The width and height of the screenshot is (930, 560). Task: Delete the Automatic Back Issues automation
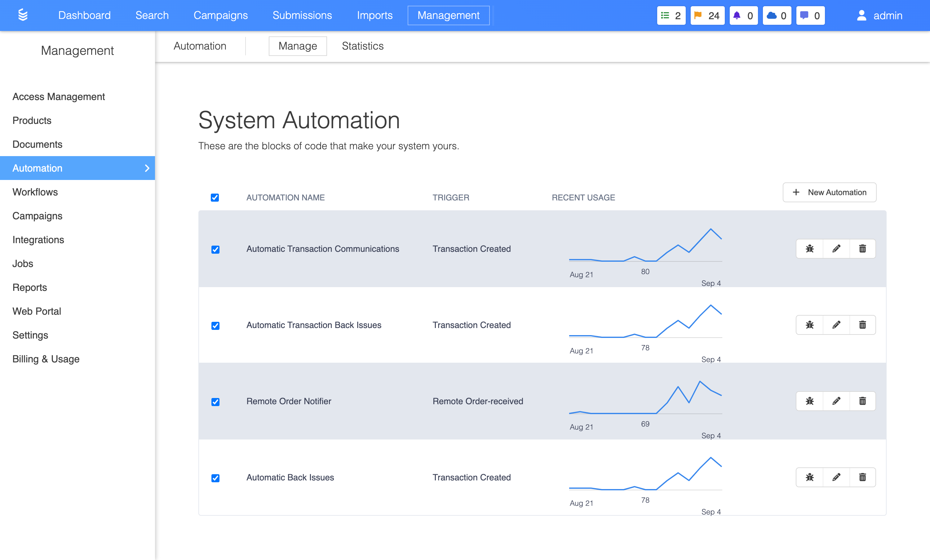(862, 477)
